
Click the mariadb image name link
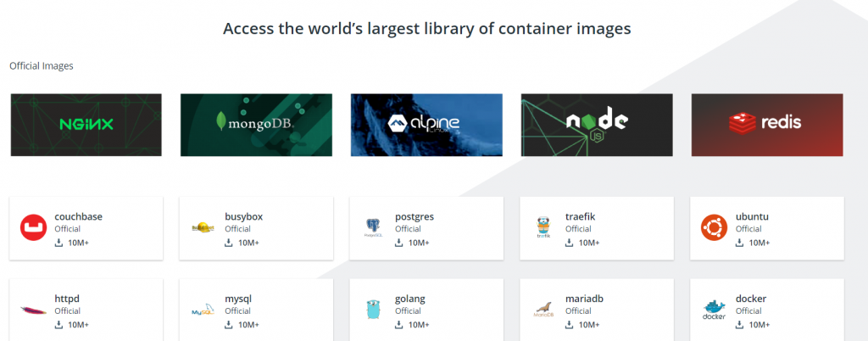click(584, 299)
